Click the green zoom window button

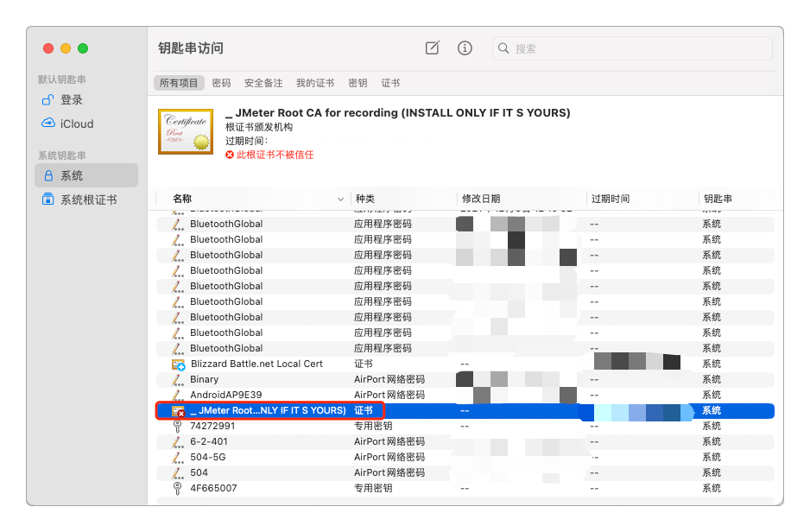83,48
